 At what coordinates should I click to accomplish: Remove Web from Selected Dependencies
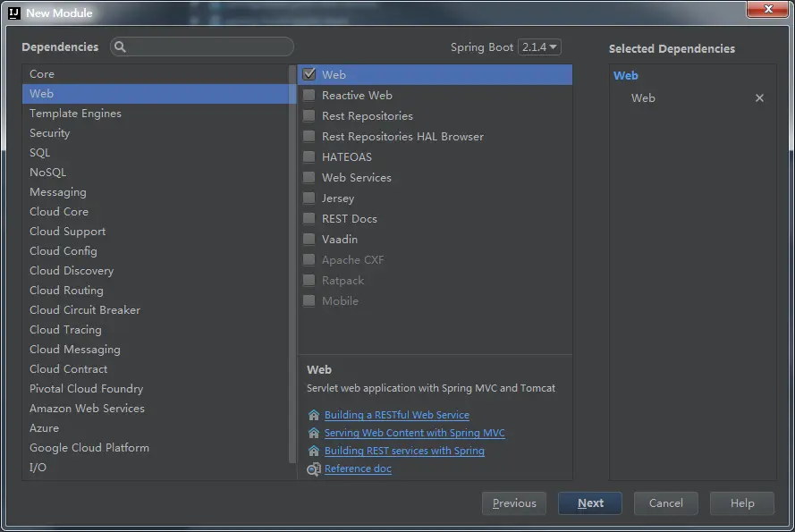pos(759,97)
